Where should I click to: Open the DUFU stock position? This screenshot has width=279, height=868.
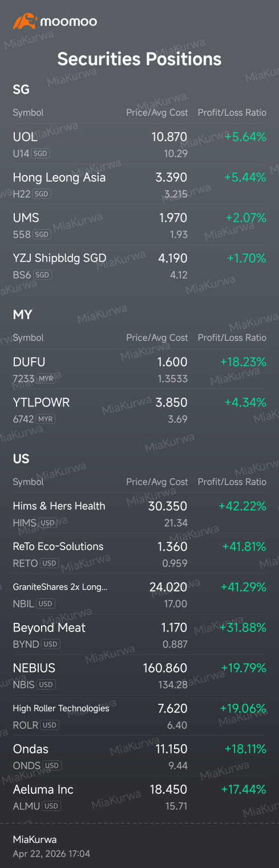(139, 369)
